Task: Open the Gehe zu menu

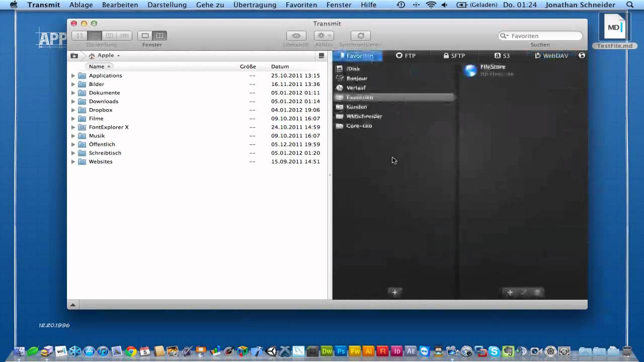Action: tap(210, 5)
